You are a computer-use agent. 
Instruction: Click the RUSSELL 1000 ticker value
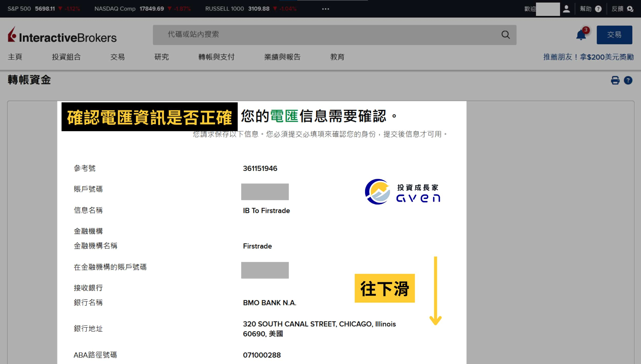coord(259,9)
